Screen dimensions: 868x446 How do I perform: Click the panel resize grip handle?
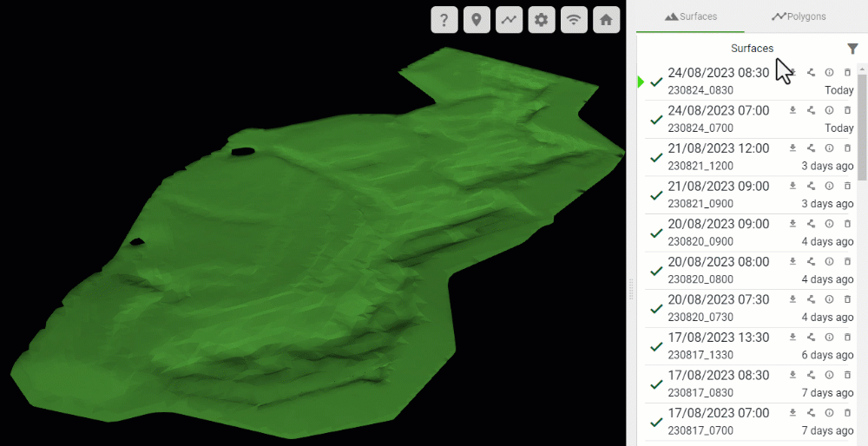(x=631, y=290)
